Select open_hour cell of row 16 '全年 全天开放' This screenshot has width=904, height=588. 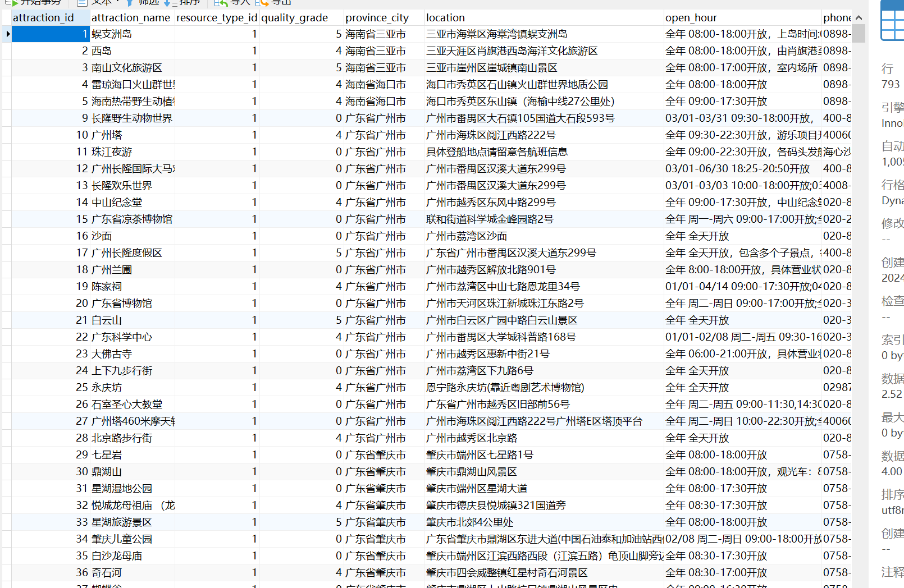742,236
